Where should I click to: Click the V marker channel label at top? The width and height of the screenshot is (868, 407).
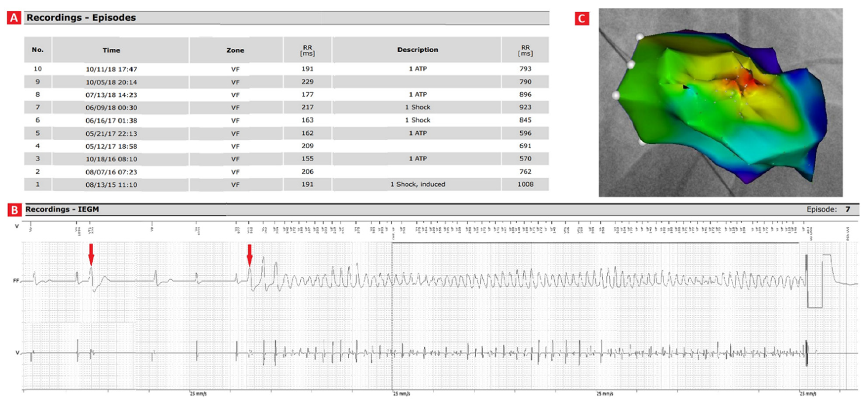pos(17,226)
